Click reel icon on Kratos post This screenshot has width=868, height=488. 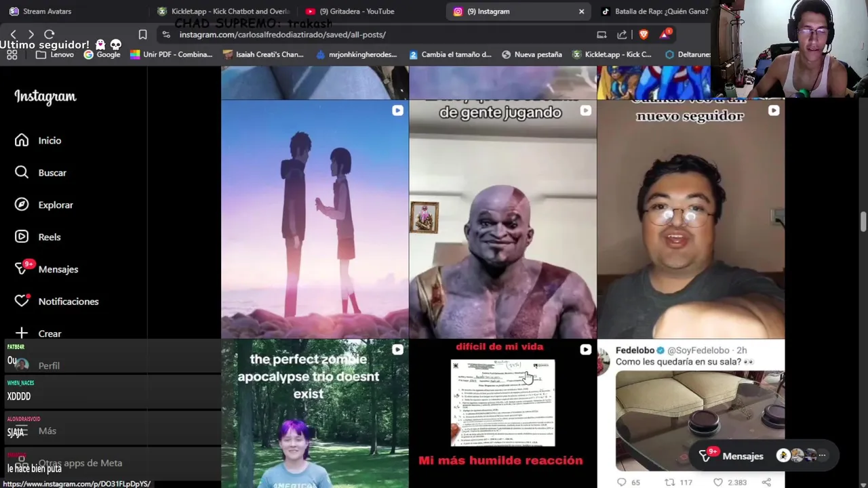[585, 110]
